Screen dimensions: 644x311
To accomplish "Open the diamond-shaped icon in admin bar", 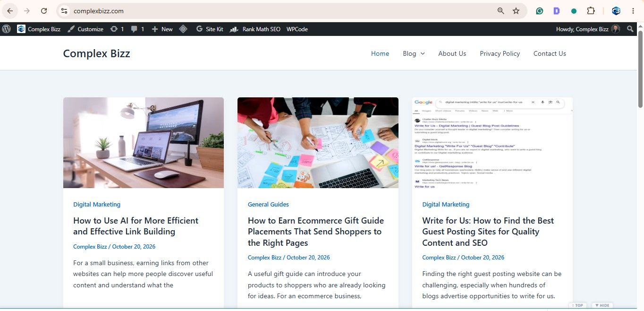I will click(x=183, y=29).
